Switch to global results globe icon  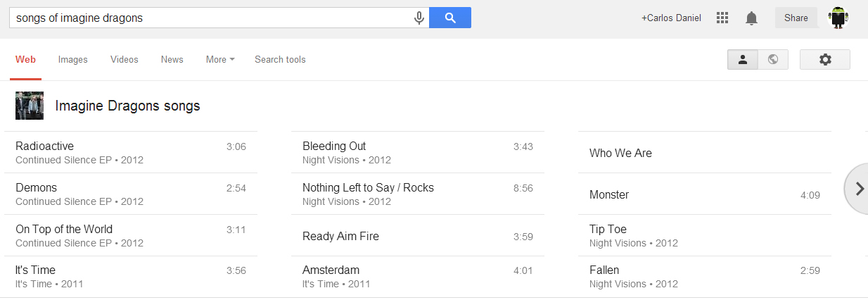point(773,60)
